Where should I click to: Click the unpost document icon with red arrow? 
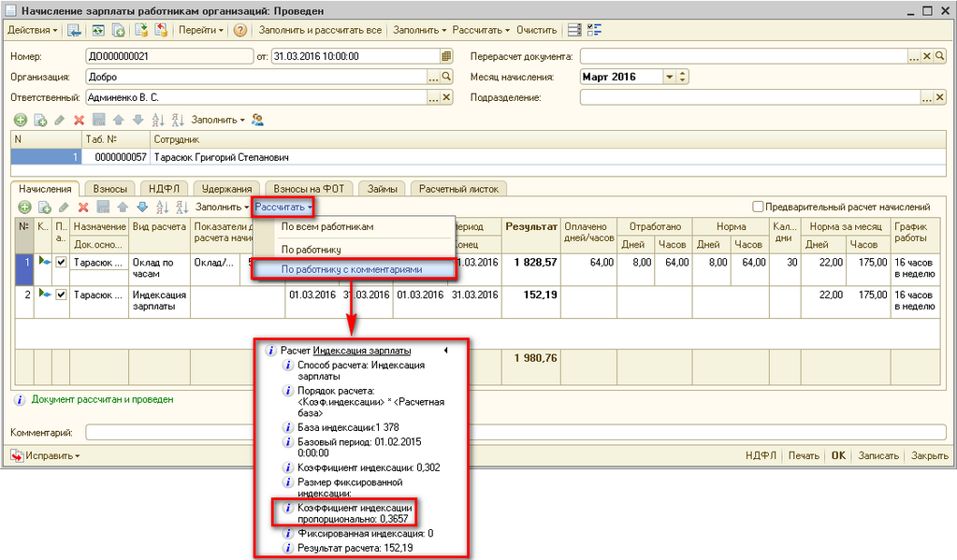tap(161, 30)
